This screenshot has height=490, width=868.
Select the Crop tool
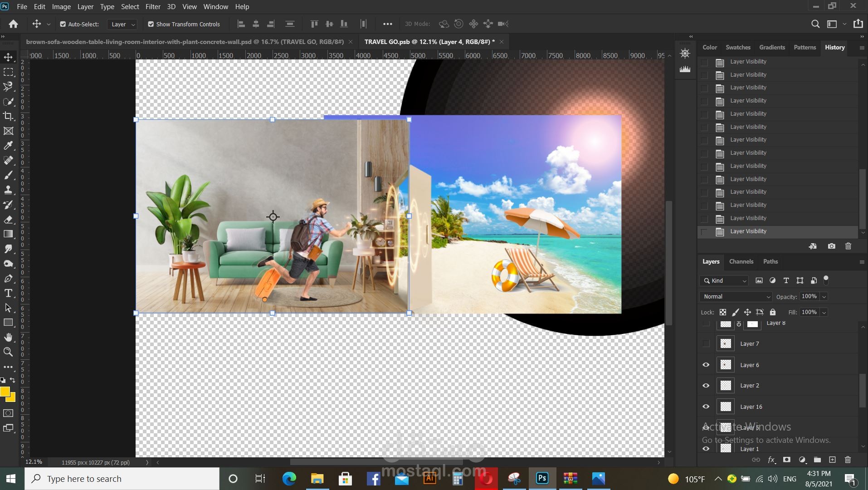click(x=8, y=116)
